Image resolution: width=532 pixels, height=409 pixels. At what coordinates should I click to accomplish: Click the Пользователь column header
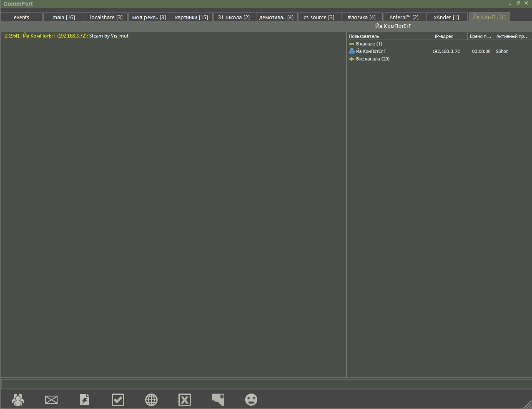tap(384, 36)
